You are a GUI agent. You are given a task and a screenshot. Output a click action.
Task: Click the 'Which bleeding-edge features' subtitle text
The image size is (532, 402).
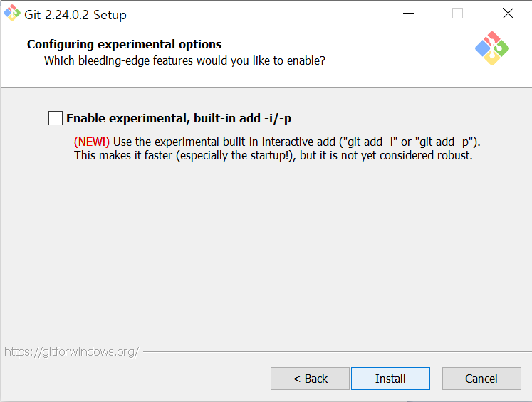pyautogui.click(x=184, y=60)
